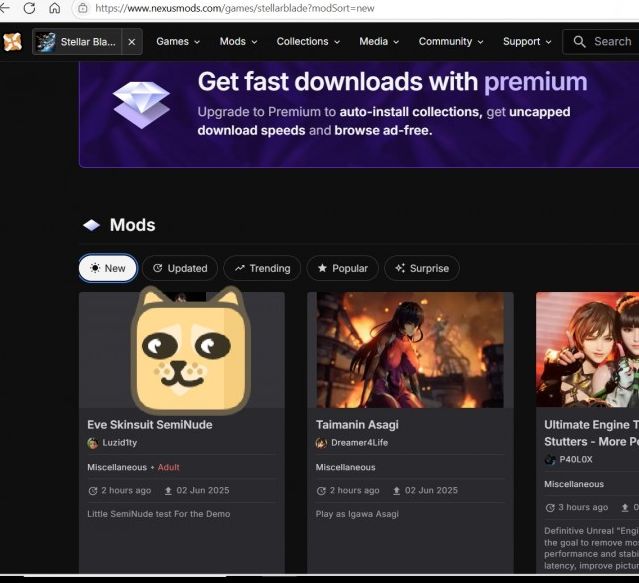The image size is (639, 583).
Task: Click 'Little SemiNude test For the Demo' description
Action: click(159, 514)
